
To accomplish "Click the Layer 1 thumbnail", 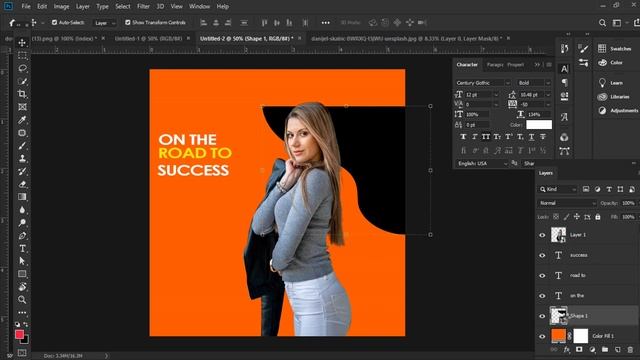I will coord(558,235).
